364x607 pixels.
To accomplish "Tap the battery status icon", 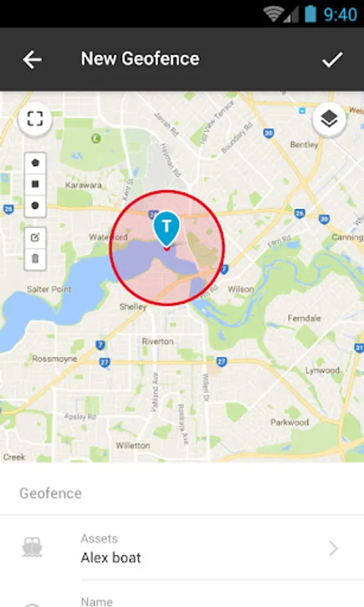I will pos(310,14).
